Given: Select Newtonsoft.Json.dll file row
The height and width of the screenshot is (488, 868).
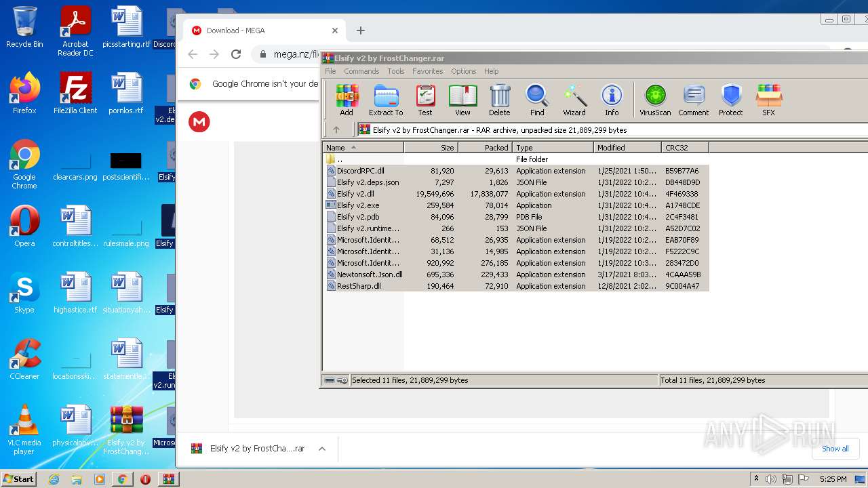Looking at the screenshot, I should click(x=515, y=274).
